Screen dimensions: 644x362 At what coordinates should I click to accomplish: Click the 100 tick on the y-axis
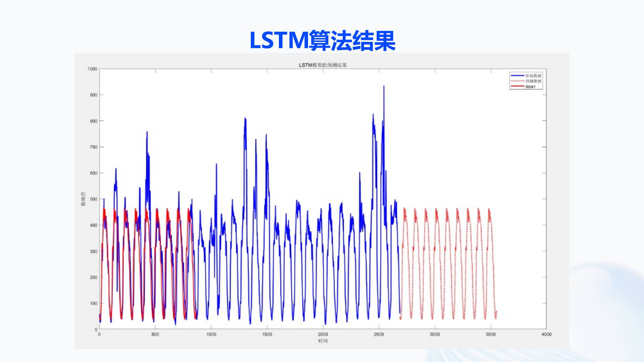(x=94, y=303)
